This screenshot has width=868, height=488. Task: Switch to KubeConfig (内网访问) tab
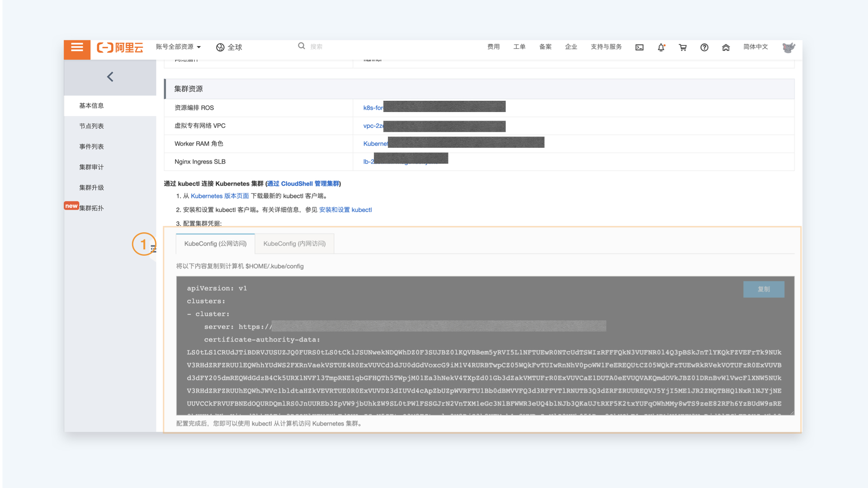pos(294,244)
